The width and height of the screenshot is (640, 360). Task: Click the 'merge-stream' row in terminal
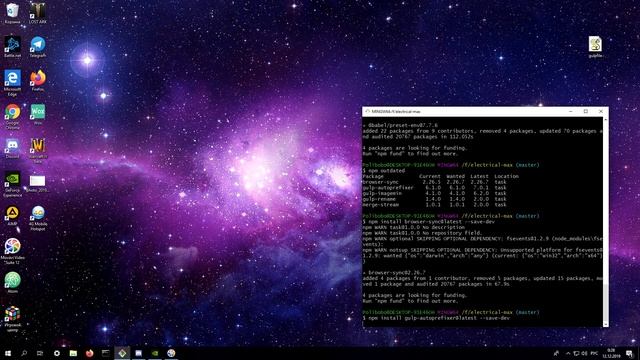[435, 204]
